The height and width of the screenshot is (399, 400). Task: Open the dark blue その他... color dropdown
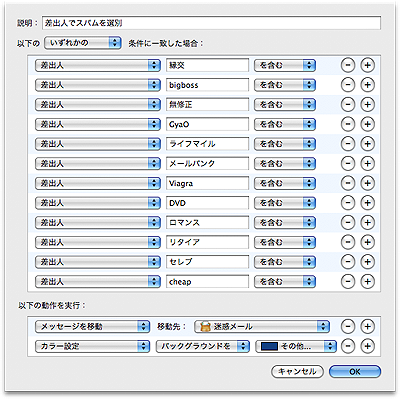pyautogui.click(x=296, y=346)
